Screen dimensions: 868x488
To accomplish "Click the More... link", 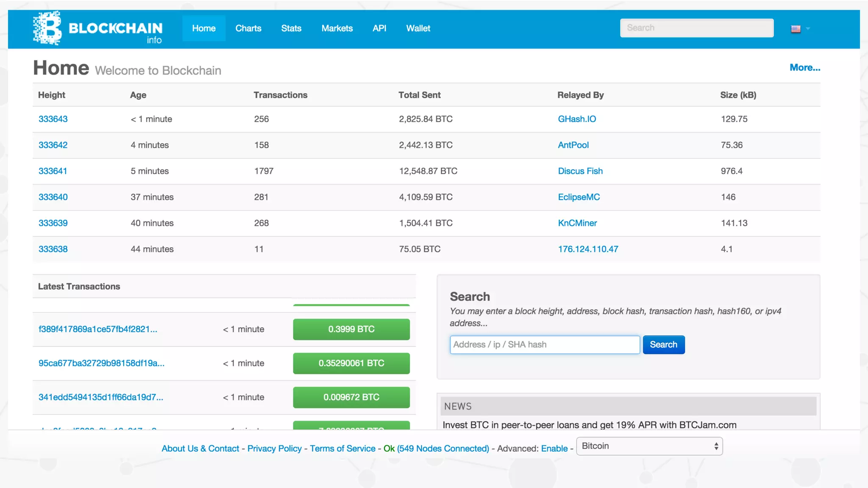I will click(x=804, y=67).
